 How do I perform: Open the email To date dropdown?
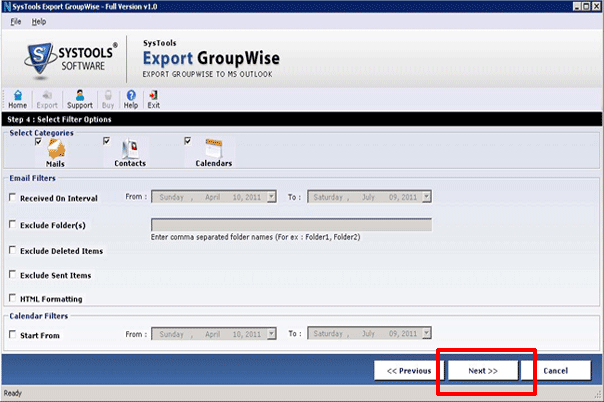click(x=426, y=198)
